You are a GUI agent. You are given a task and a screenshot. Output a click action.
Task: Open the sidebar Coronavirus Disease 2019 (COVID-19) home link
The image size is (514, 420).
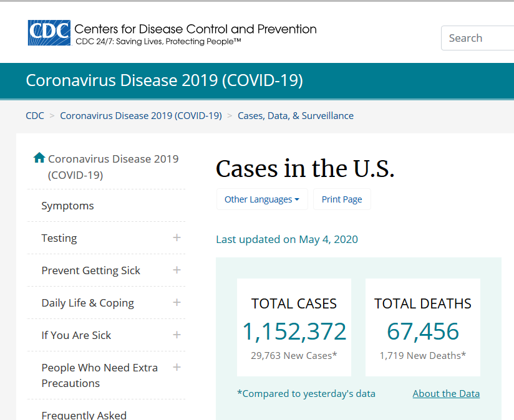pos(113,167)
